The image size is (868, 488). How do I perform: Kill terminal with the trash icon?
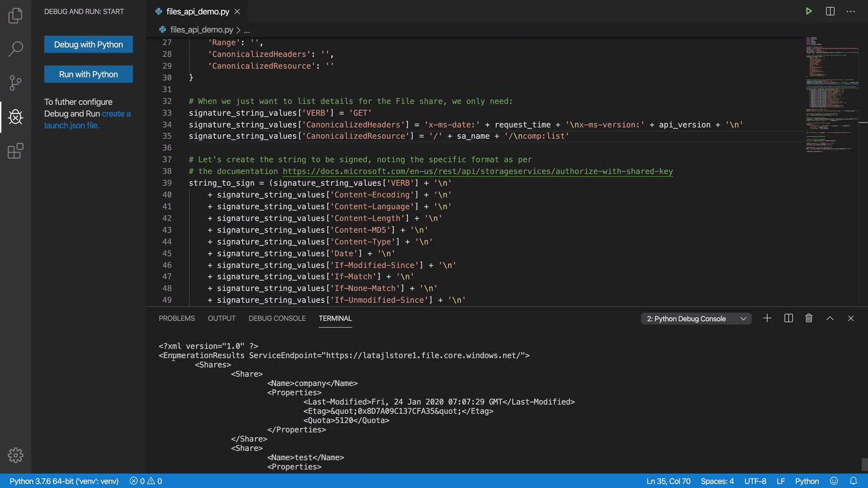809,319
